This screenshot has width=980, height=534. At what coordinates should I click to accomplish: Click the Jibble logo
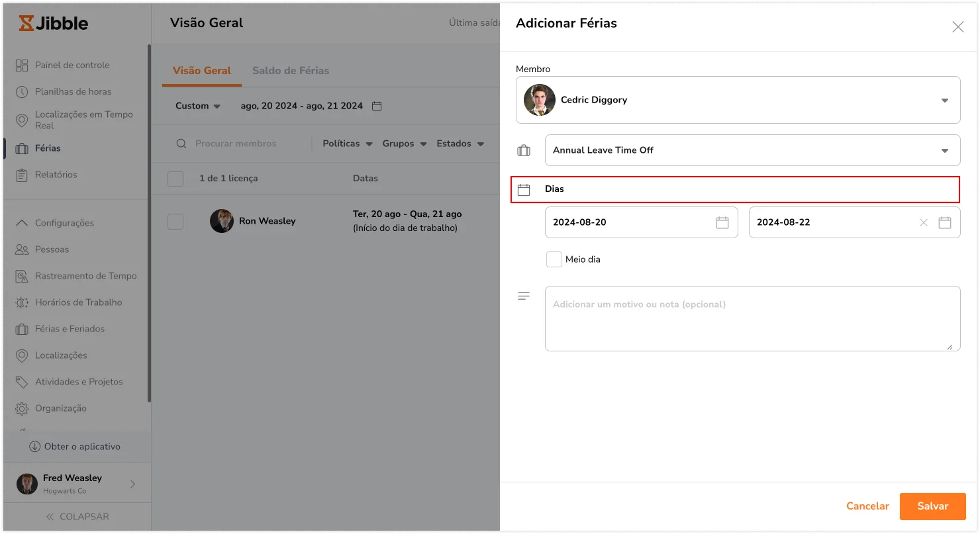[53, 23]
